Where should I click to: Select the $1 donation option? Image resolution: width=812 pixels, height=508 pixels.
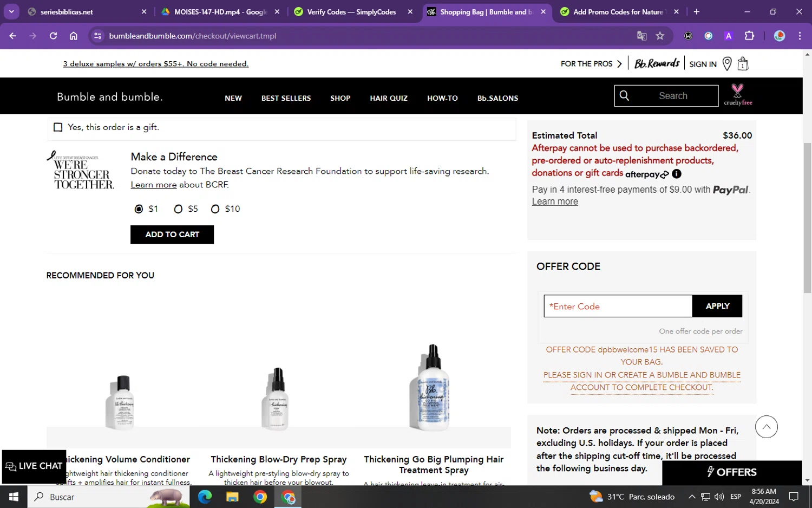click(139, 209)
